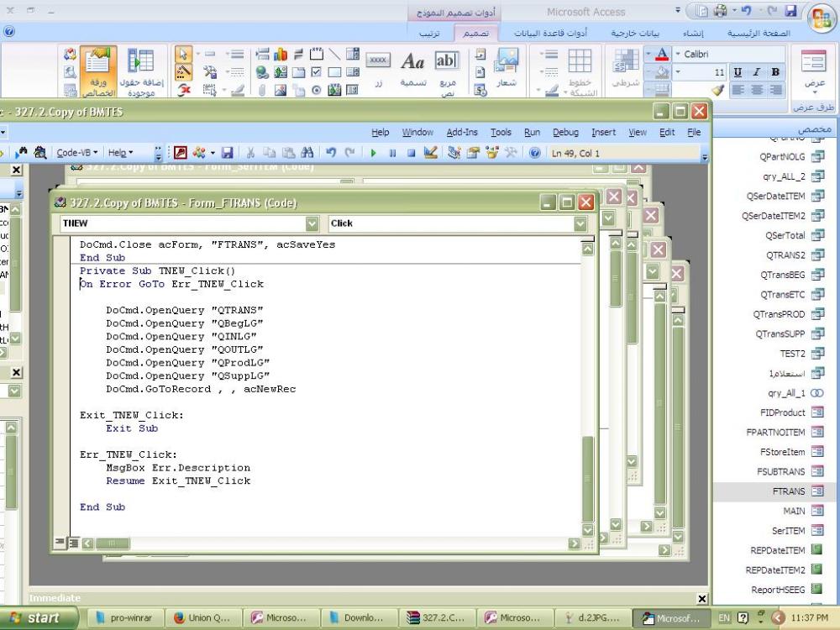Click the Windows start button
This screenshot has width=840, height=630.
[39, 617]
